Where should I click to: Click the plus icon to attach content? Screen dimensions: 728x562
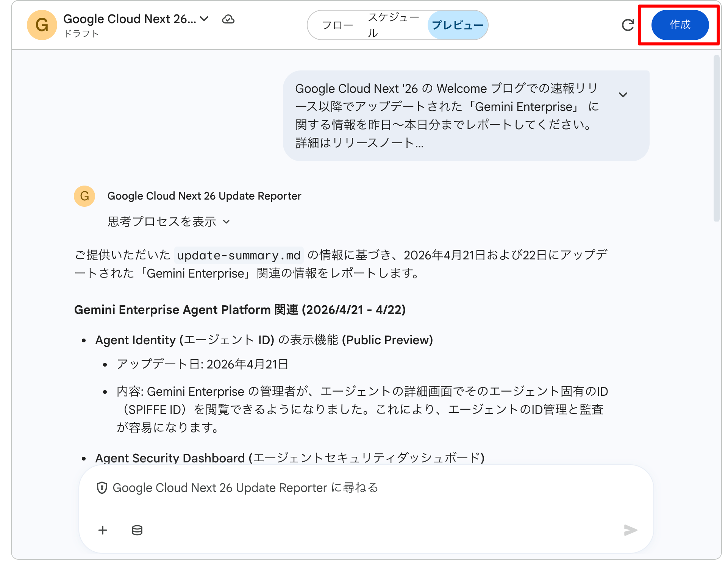coord(103,530)
